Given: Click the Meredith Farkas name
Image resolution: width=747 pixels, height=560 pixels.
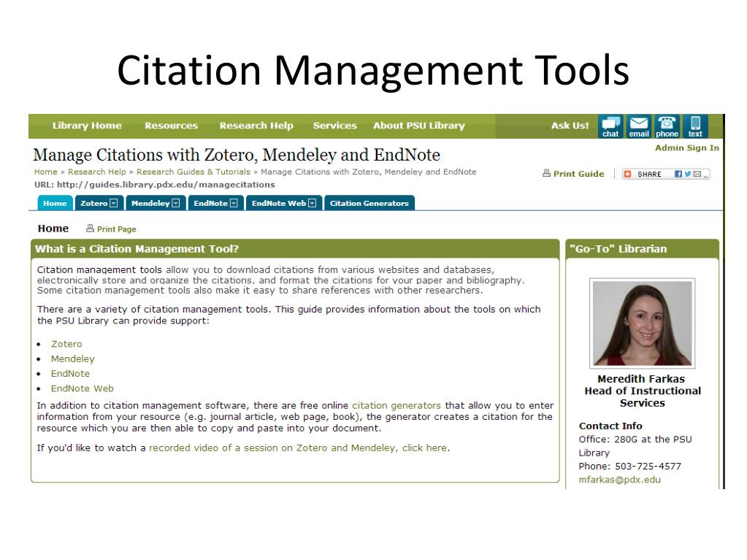Looking at the screenshot, I should pos(641,379).
